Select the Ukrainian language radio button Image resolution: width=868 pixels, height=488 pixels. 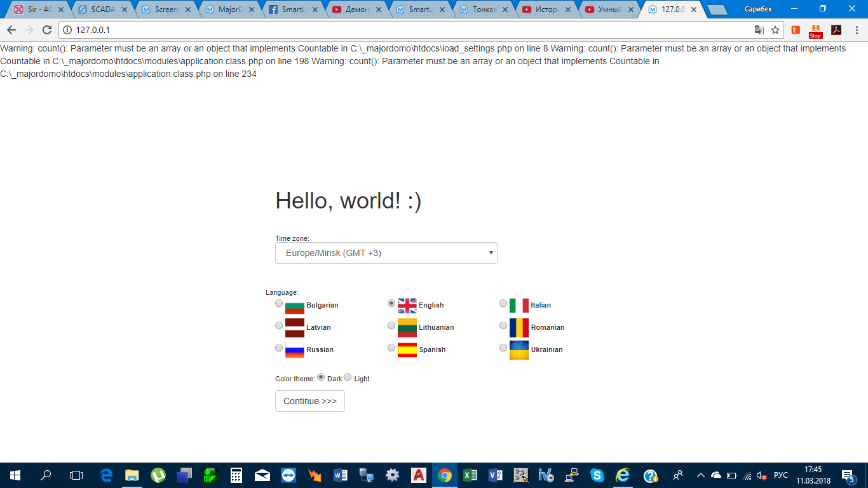point(503,348)
